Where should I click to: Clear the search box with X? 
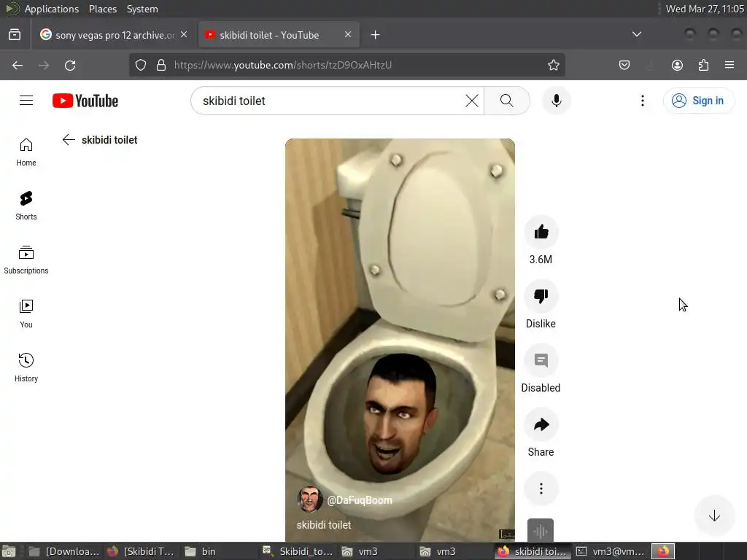pos(472,101)
